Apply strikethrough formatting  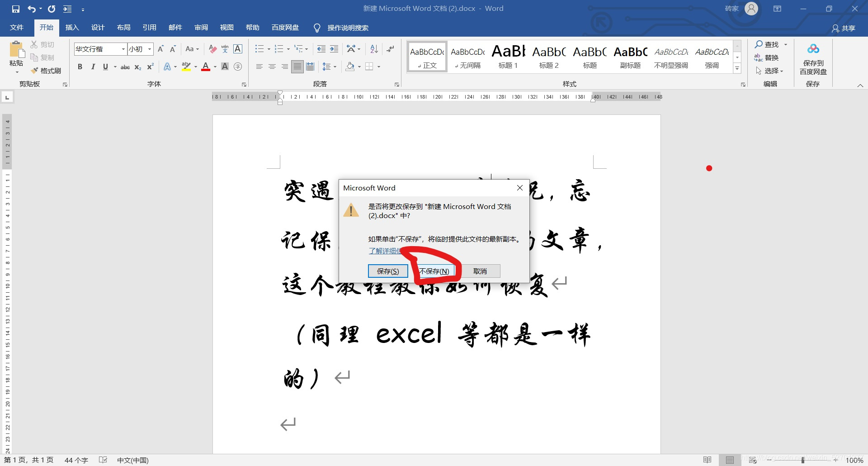coord(125,67)
